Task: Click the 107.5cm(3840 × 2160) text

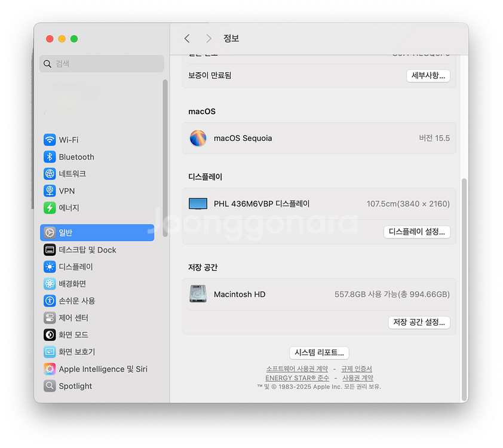Action: tap(408, 204)
